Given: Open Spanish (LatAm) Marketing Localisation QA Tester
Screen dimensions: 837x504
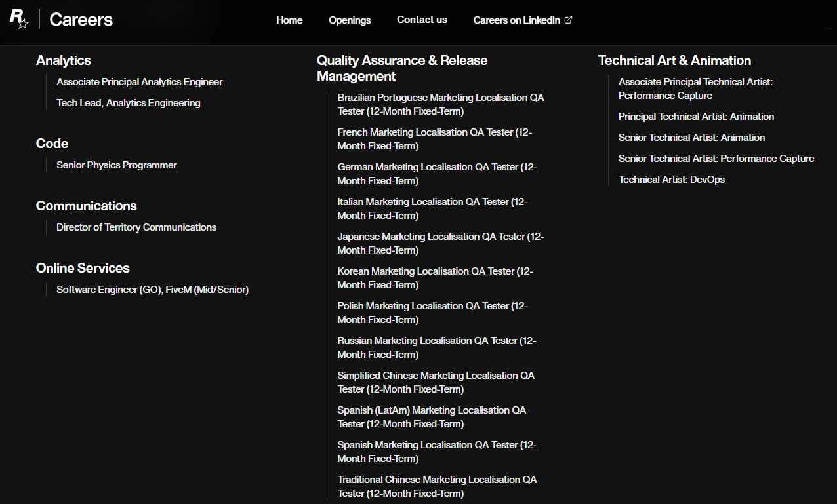Looking at the screenshot, I should [x=432, y=417].
